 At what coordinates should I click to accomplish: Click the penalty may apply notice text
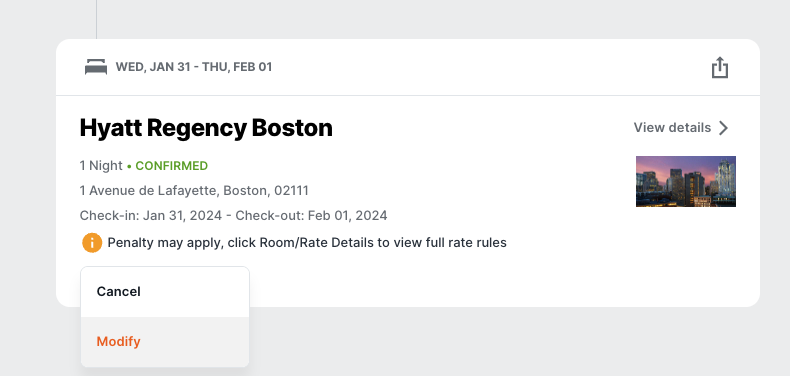(x=307, y=243)
